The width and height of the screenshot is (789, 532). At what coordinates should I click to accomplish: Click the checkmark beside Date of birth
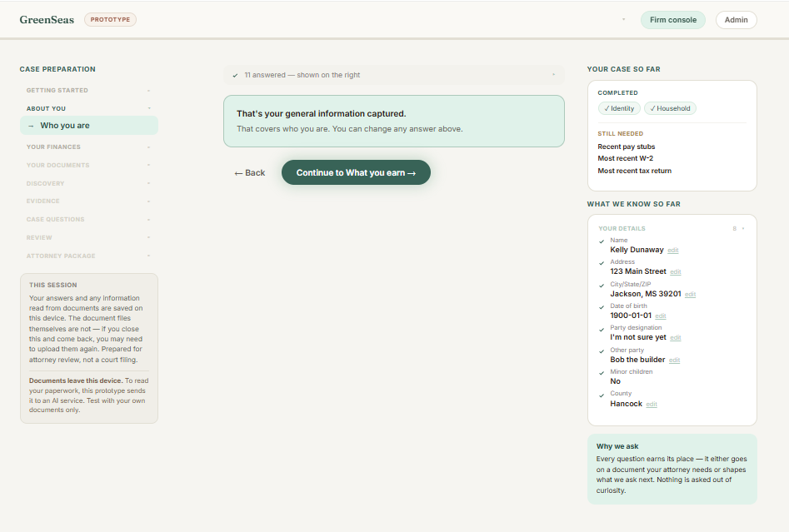tap(602, 307)
